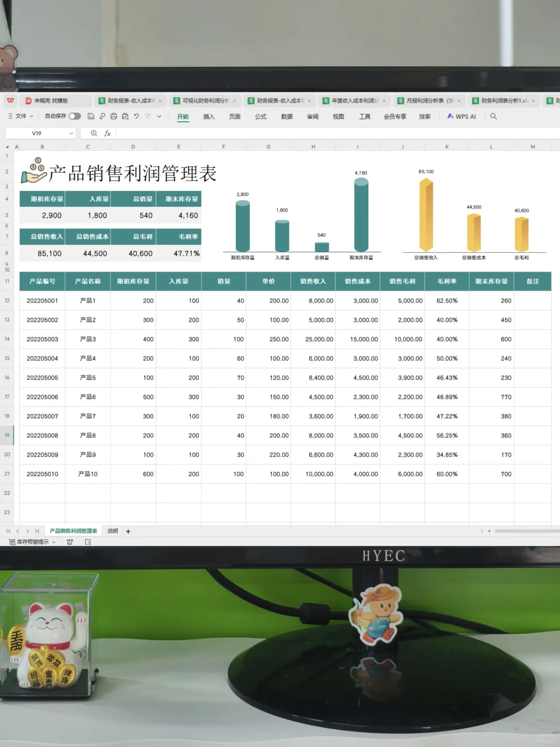Open the 公式 ribbon tab
The height and width of the screenshot is (747, 560).
point(261,117)
